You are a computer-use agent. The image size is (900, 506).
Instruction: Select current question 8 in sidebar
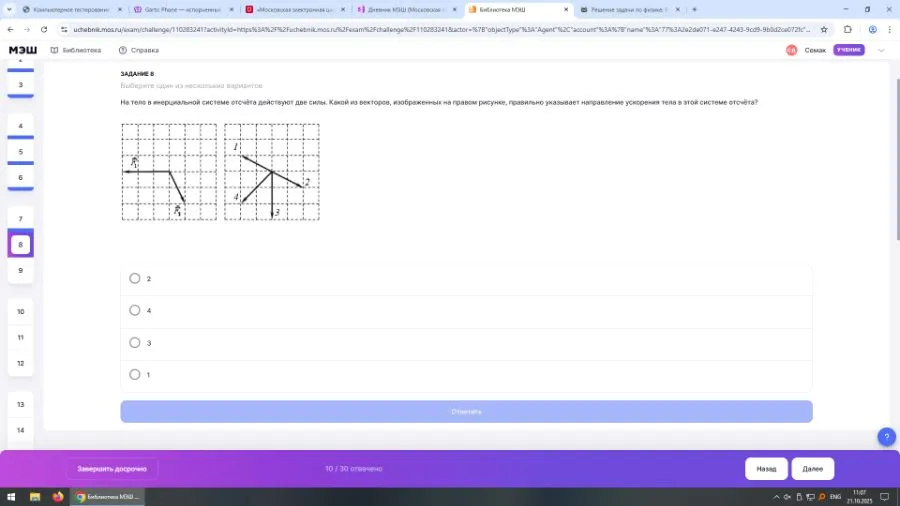click(x=21, y=244)
